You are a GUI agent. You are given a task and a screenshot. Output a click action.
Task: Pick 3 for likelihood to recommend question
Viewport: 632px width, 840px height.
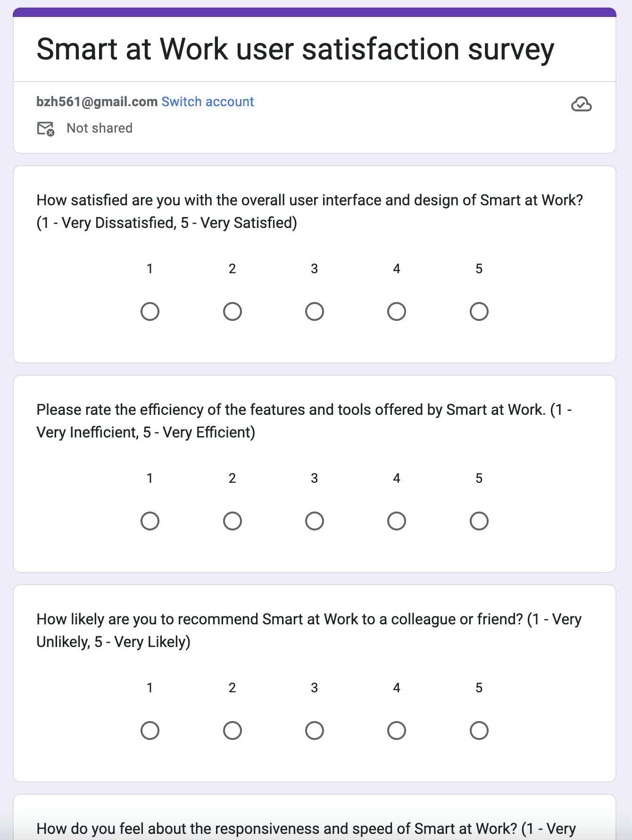[x=315, y=731]
